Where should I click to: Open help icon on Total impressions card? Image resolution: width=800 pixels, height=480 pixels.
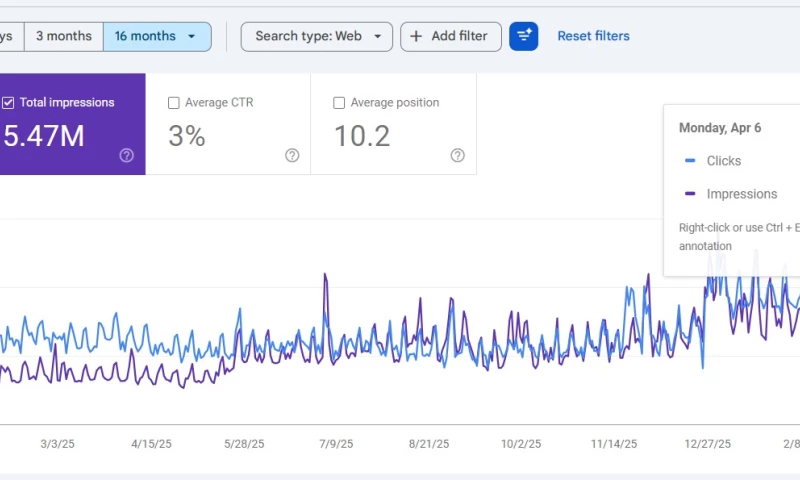tap(127, 155)
